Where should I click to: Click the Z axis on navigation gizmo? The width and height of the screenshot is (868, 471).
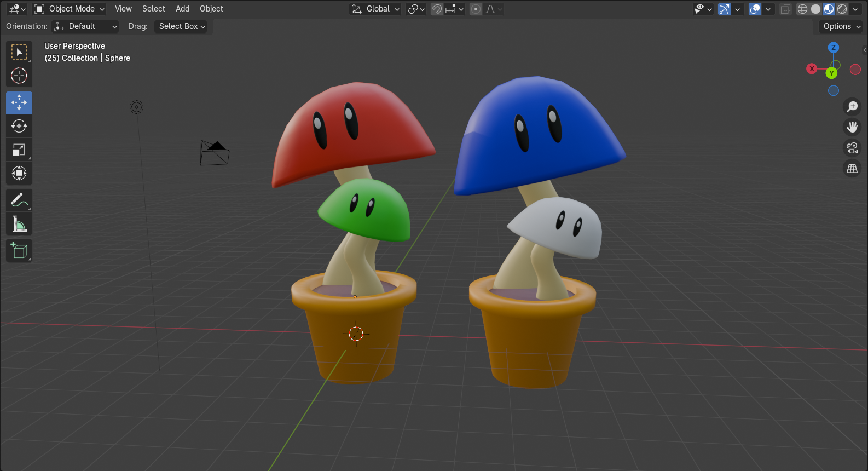(834, 48)
